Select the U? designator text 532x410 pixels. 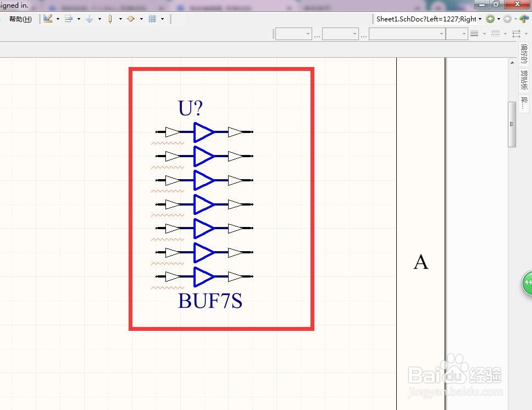click(x=190, y=108)
